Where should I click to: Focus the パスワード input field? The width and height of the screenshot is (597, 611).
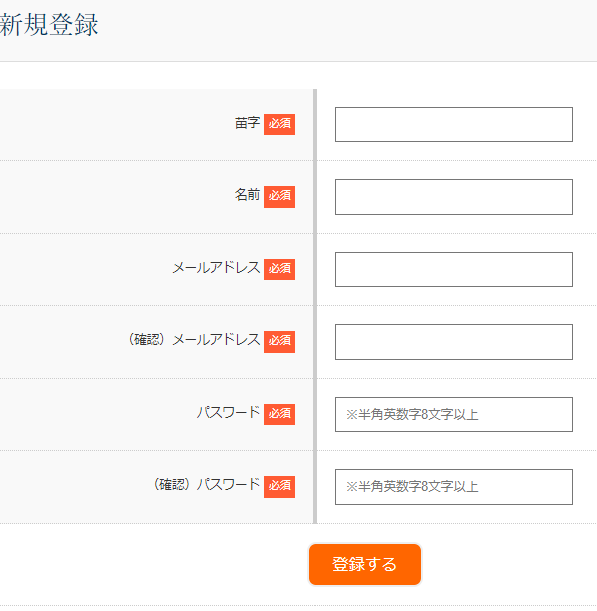[454, 414]
